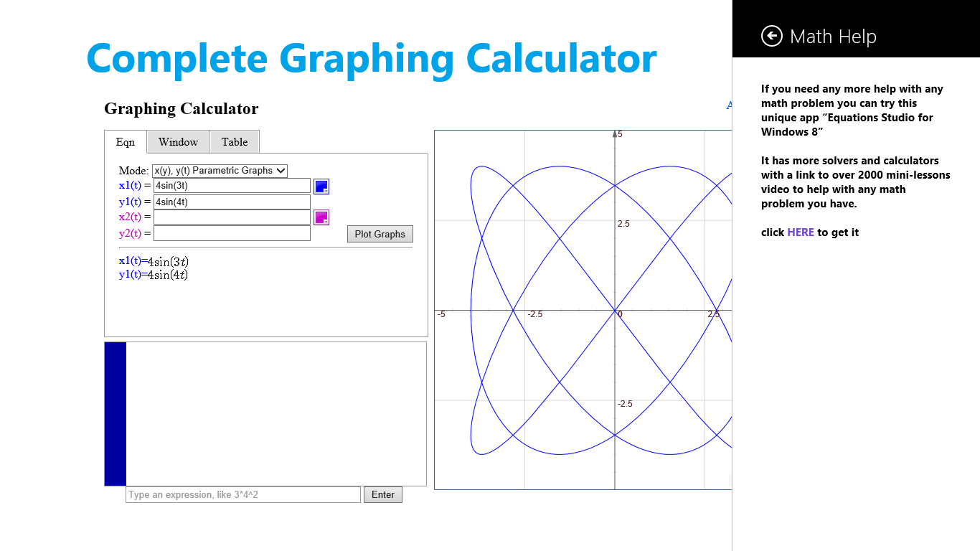
Task: Click the Enter button
Action: coord(383,495)
